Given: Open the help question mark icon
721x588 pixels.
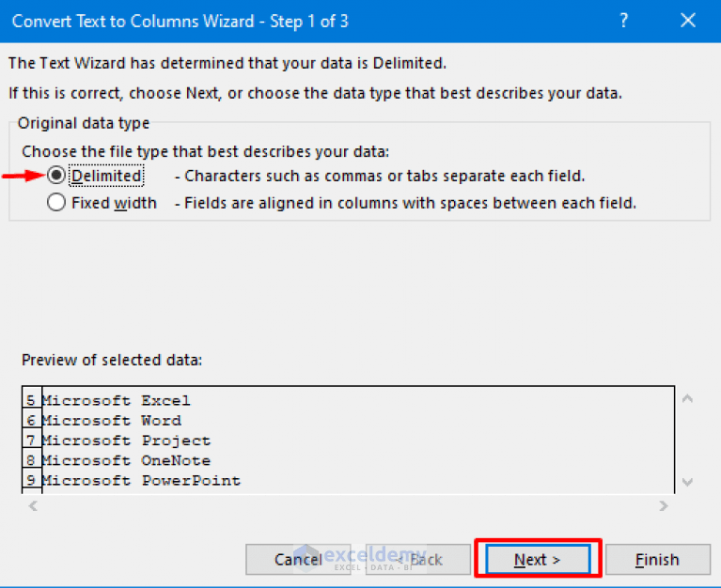Looking at the screenshot, I should click(x=623, y=21).
